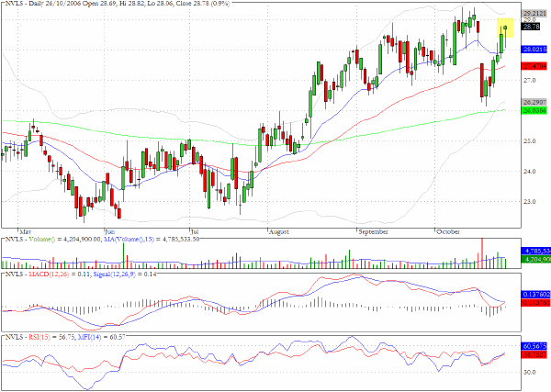Select the blue 28.0215 moving average label
The width and height of the screenshot is (551, 392).
[x=534, y=50]
